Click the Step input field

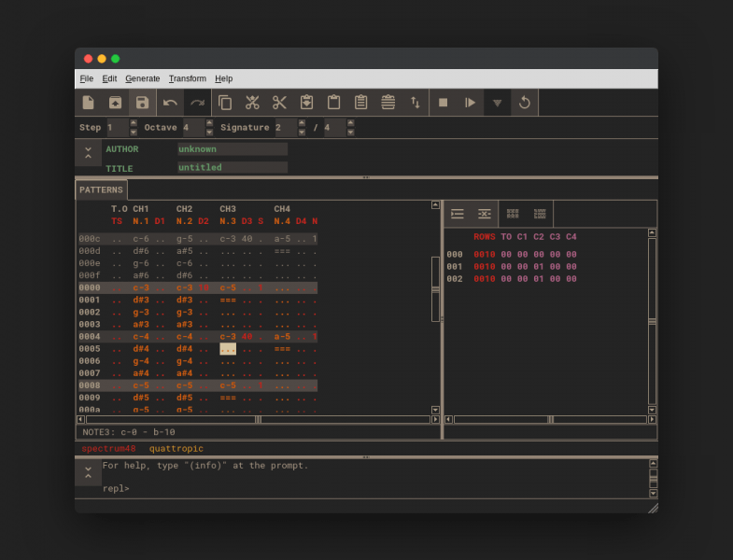click(118, 128)
